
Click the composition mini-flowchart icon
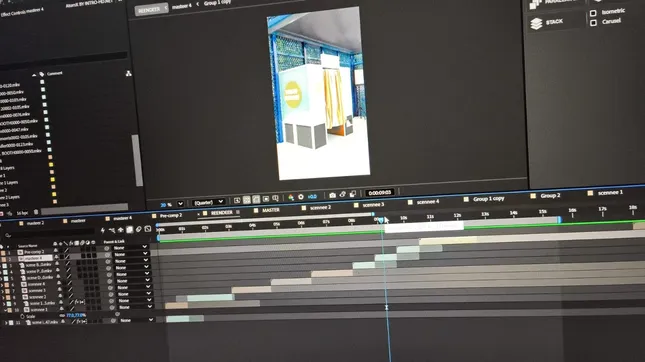coord(112,230)
